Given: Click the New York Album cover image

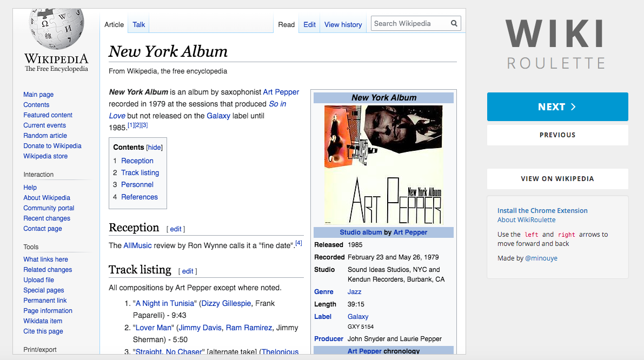Looking at the screenshot, I should pyautogui.click(x=383, y=165).
